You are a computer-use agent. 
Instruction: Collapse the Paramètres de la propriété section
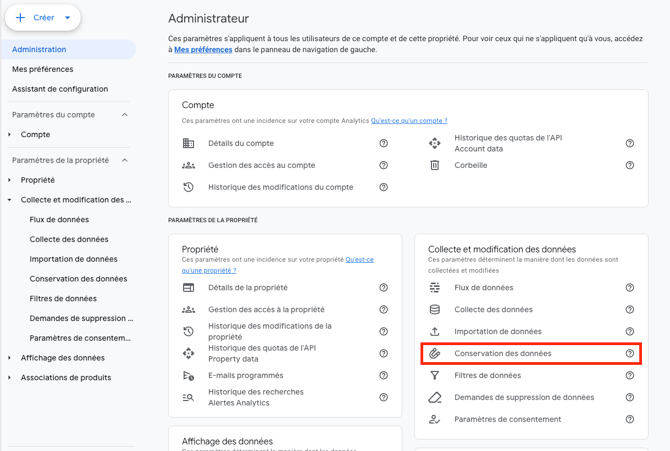coord(125,160)
